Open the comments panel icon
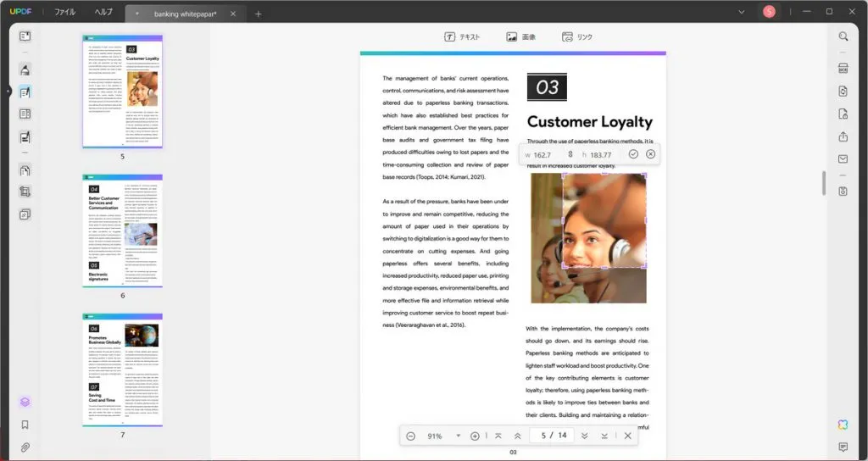The height and width of the screenshot is (461, 868). 843,447
